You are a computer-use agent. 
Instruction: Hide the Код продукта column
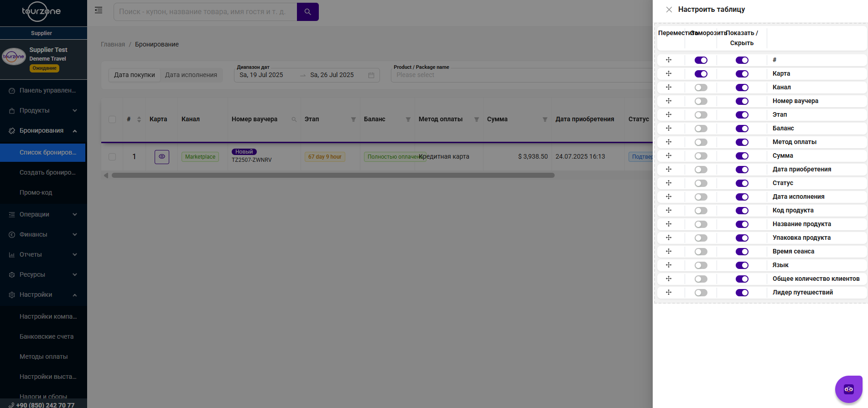(742, 211)
